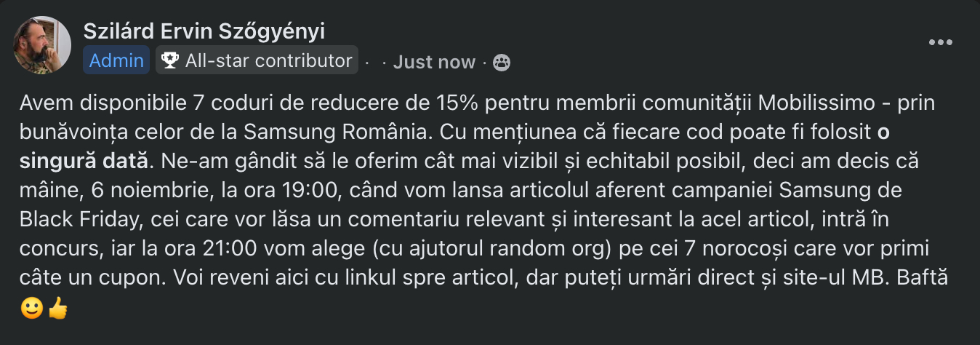Click the blue Admin badge
The image size is (980, 345).
point(116,60)
